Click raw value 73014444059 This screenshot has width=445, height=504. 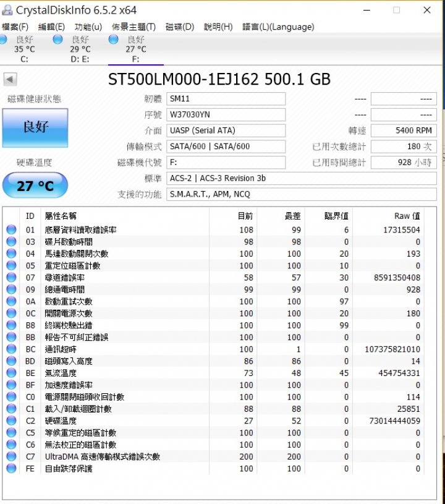tap(394, 421)
